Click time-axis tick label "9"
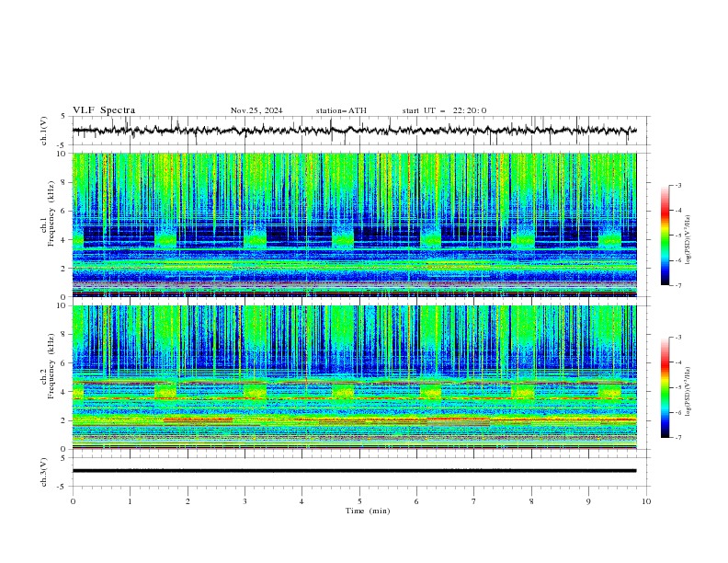Viewport: 728px width, 563px height. coord(588,501)
